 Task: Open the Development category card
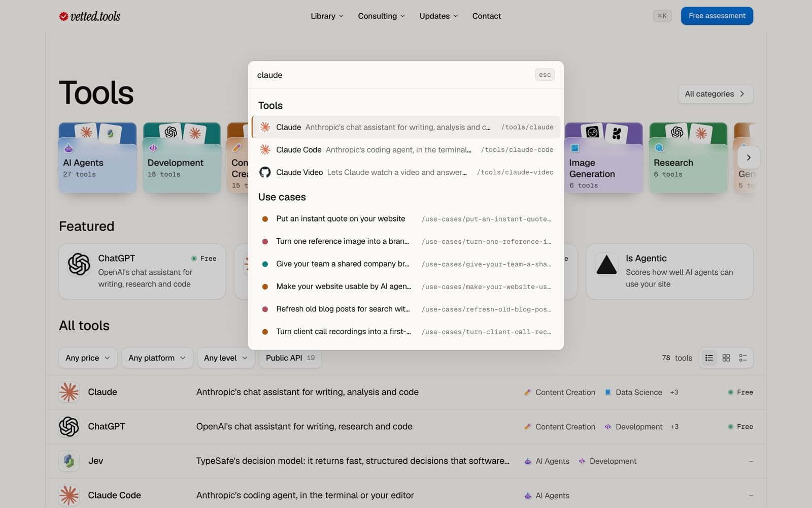(182, 157)
